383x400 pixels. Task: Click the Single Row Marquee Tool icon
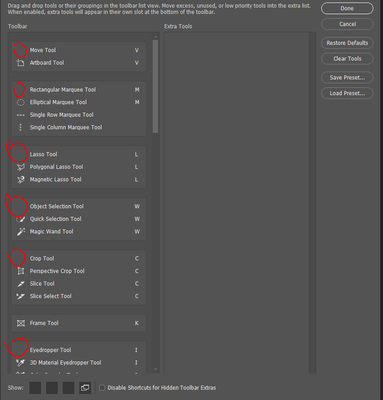click(21, 115)
